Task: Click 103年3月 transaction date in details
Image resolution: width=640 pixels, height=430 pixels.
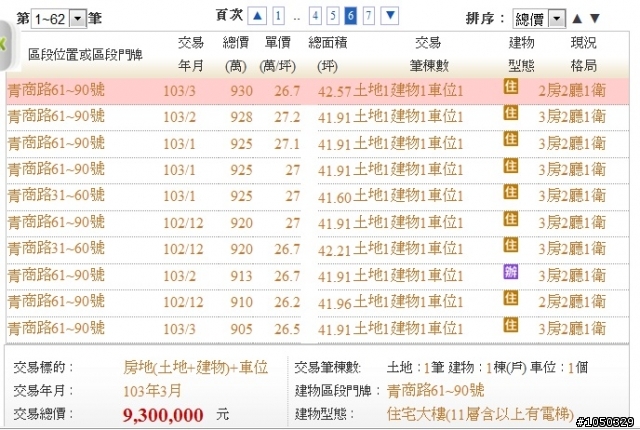Action: pos(152,391)
